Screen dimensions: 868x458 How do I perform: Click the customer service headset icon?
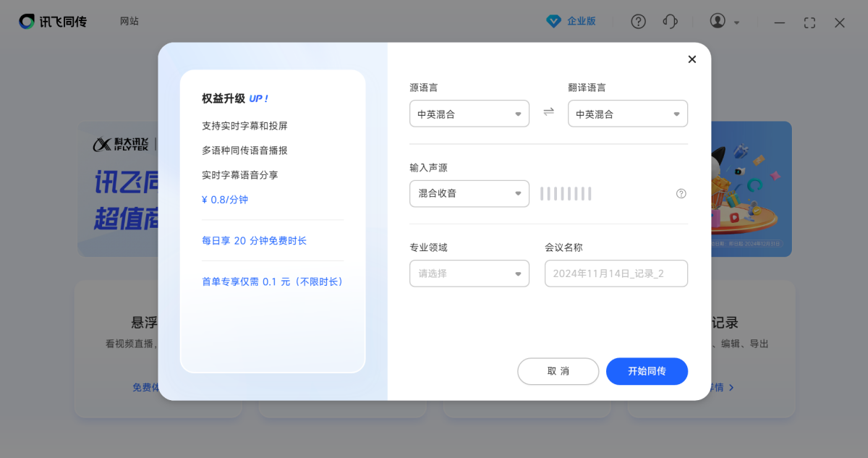pyautogui.click(x=671, y=22)
